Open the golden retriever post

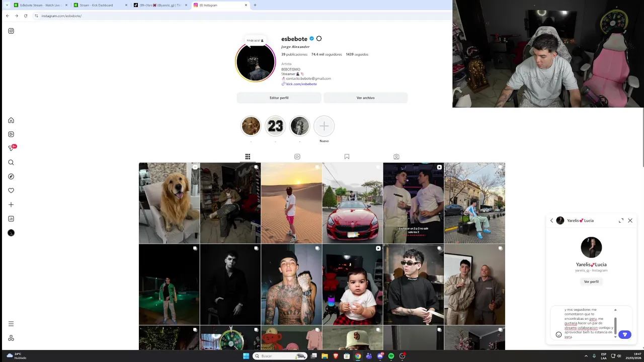tap(169, 203)
